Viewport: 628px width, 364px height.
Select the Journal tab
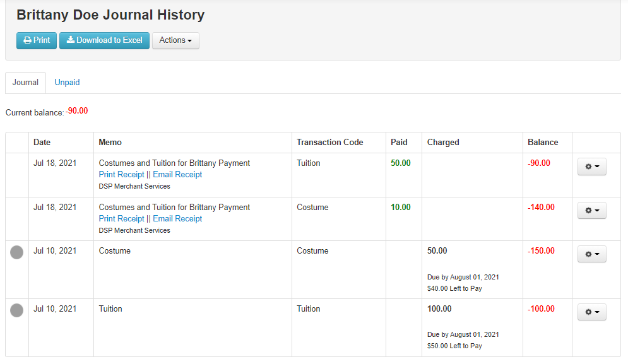coord(25,83)
